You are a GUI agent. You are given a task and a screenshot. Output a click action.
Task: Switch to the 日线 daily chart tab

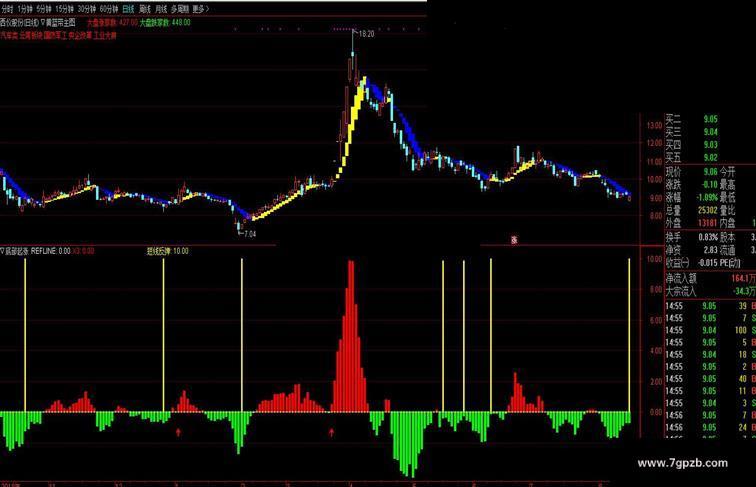click(128, 9)
